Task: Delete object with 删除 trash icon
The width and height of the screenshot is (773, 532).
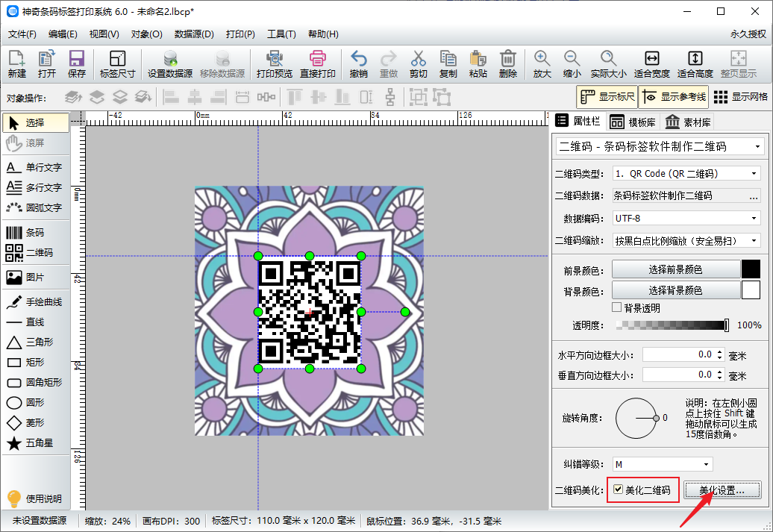Action: (x=508, y=64)
